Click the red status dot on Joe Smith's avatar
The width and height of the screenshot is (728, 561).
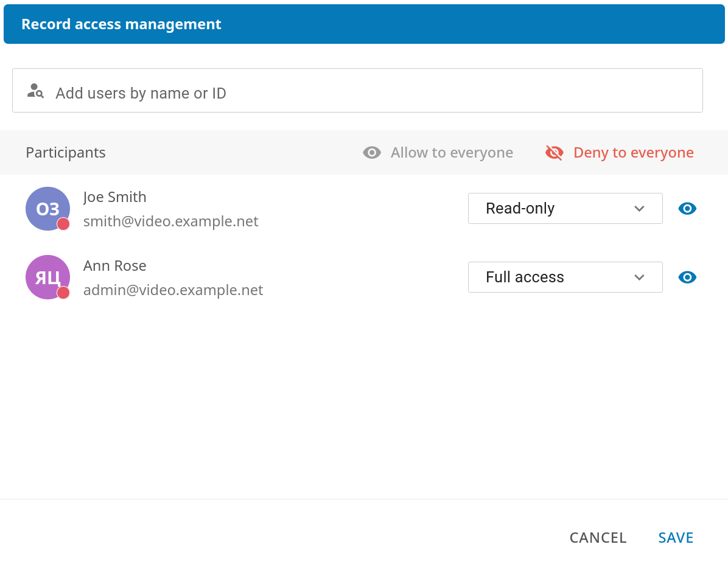coord(63,224)
